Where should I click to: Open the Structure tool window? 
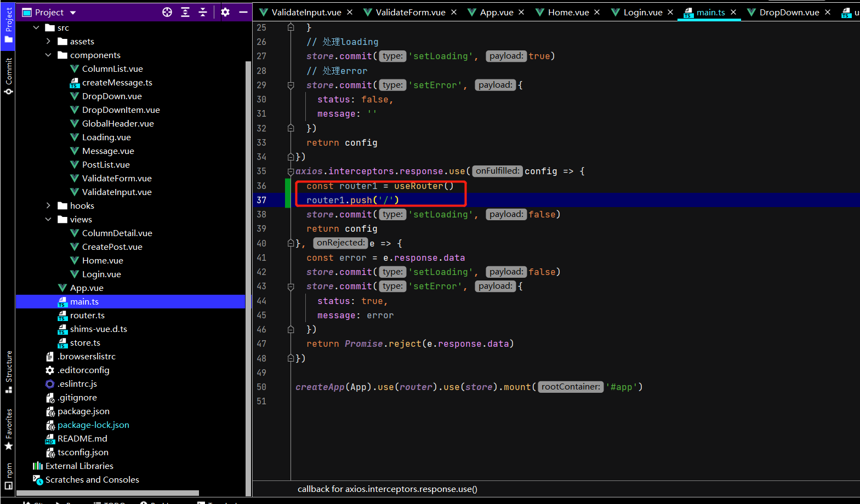[9, 372]
